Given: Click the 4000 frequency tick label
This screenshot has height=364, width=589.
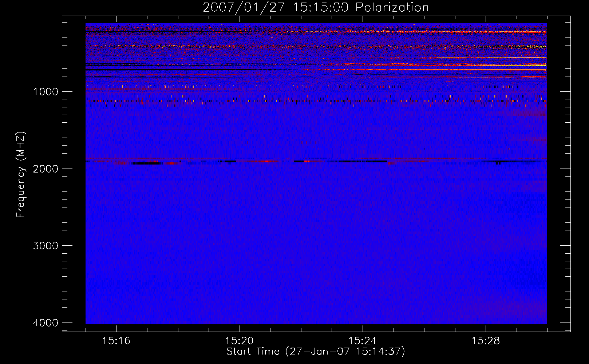Looking at the screenshot, I should point(46,323).
